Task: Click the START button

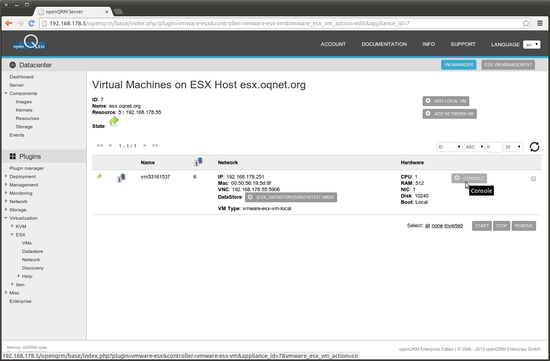Action: pyautogui.click(x=482, y=226)
